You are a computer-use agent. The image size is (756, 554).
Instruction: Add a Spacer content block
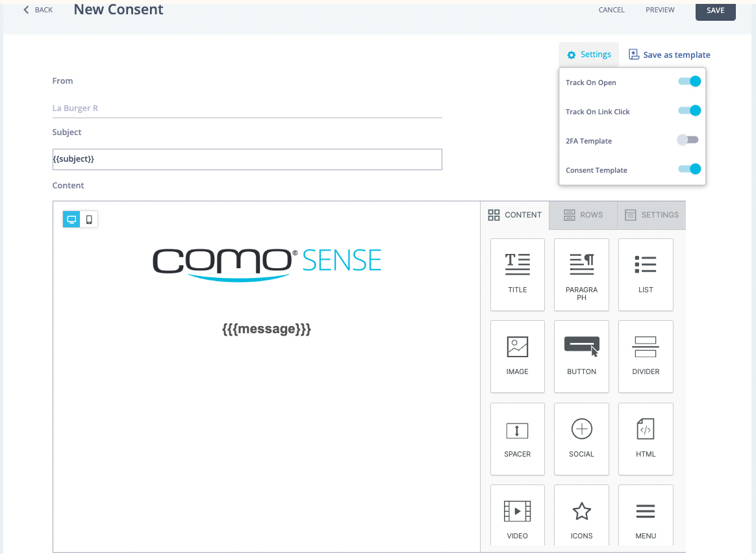518,439
